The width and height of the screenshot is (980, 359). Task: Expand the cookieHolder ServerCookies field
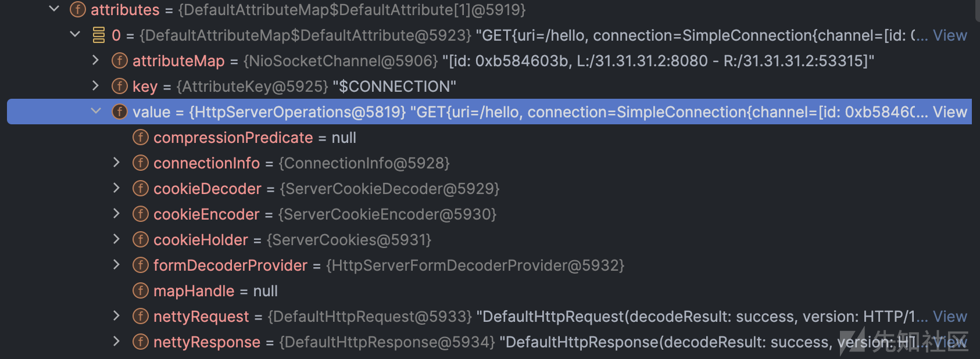[116, 239]
